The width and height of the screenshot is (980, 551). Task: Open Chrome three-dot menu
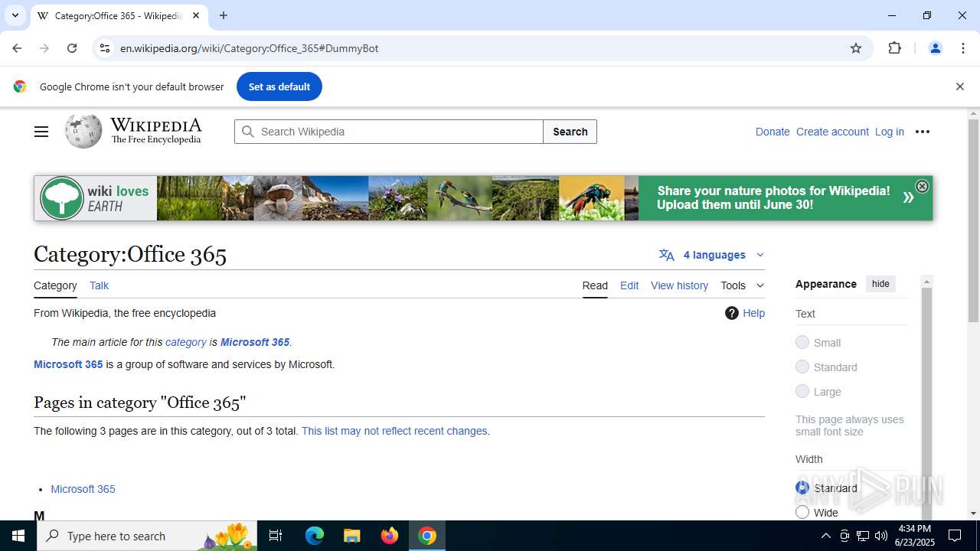[x=963, y=48]
